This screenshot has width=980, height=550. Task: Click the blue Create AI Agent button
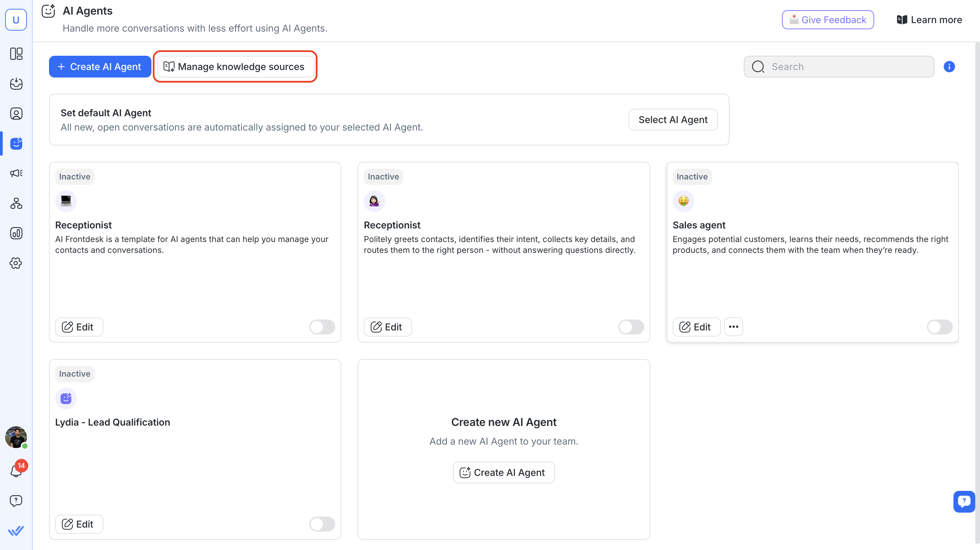(x=100, y=67)
